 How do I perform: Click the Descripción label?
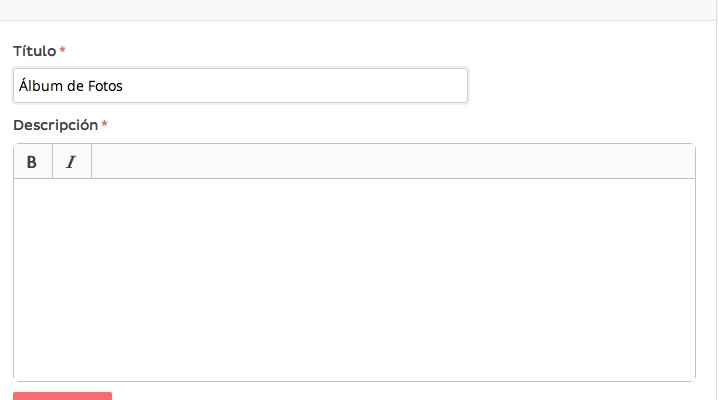click(x=55, y=125)
